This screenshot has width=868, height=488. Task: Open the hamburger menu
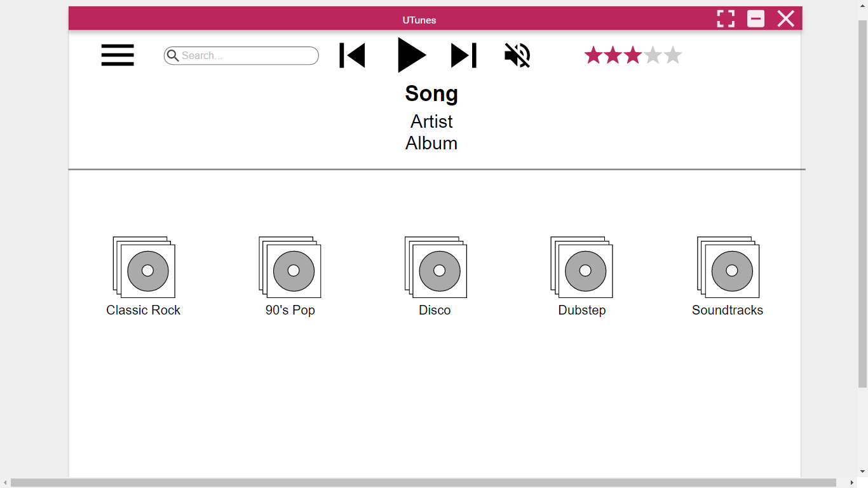118,55
